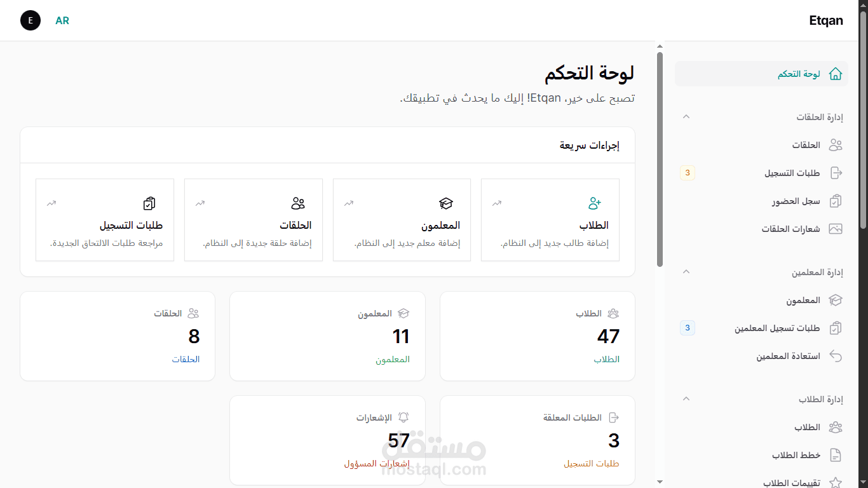Viewport: 868px width, 488px height.
Task: Click the bell icon in الإشعارات card
Action: click(403, 417)
